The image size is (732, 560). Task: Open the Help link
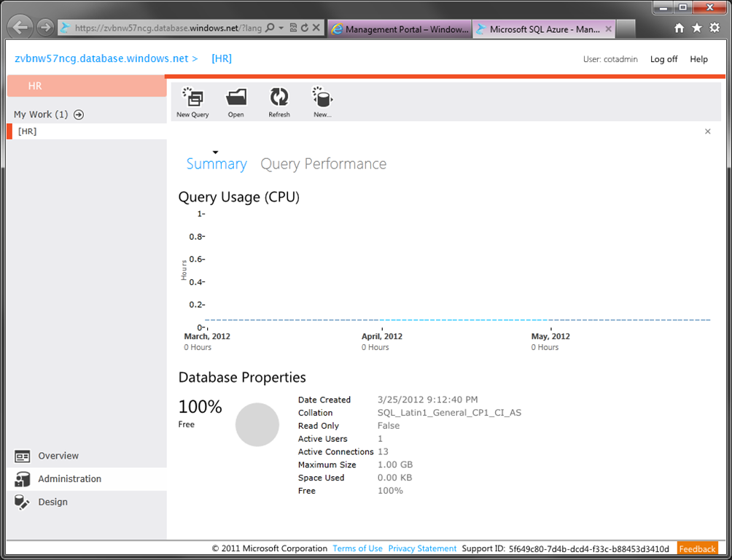point(698,59)
